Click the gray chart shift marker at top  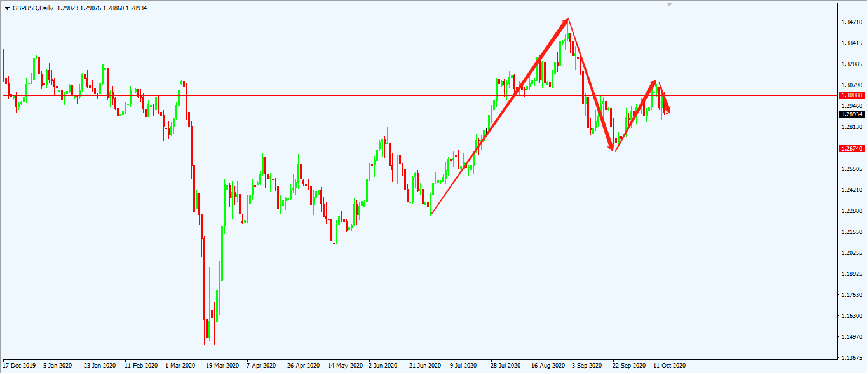(x=668, y=4)
